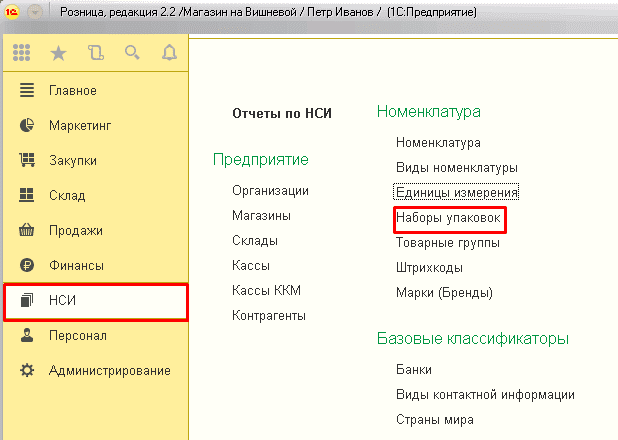The width and height of the screenshot is (618, 440).
Task: Expand the title bar dropdown arrow button
Action: point(36,13)
